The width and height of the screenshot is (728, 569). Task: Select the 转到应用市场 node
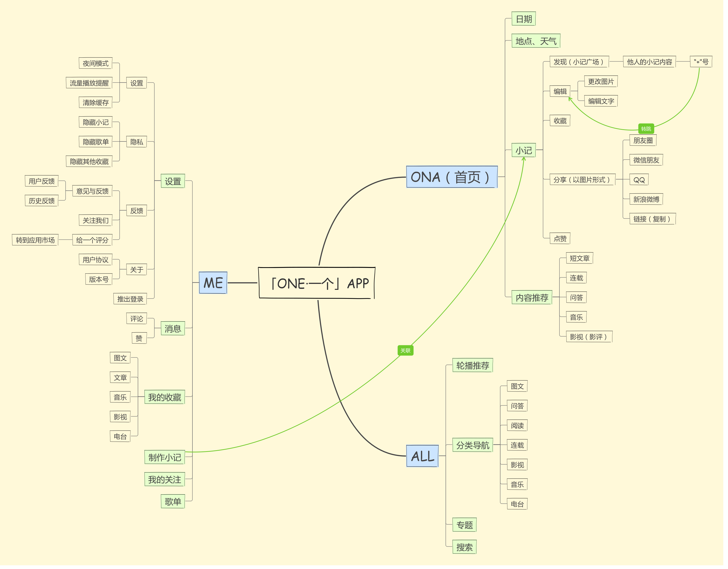tap(35, 241)
